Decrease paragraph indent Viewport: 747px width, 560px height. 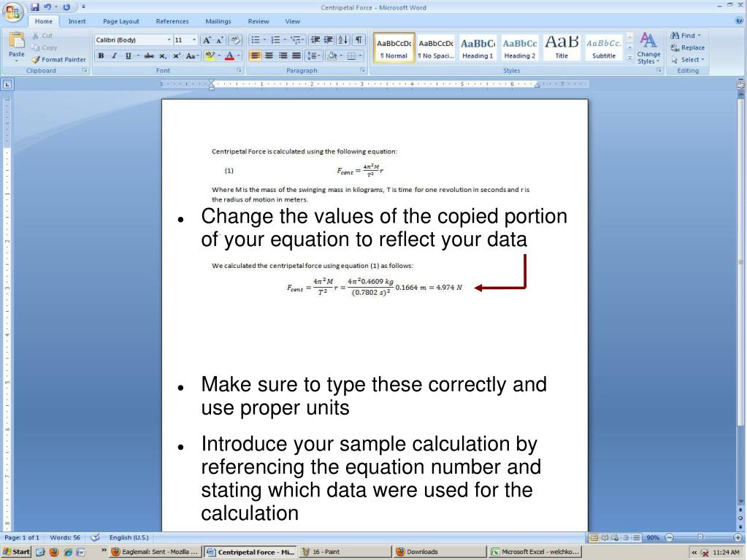(x=315, y=40)
